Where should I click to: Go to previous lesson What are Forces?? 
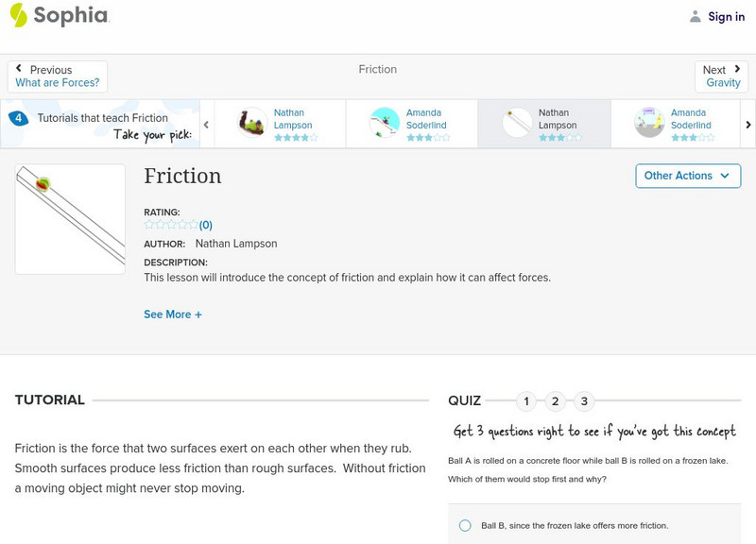58,83
